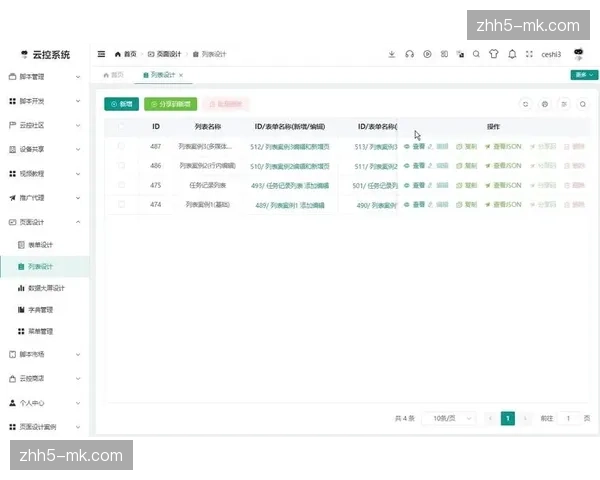
Task: Click link 512/ 列表案例3 in row 487
Action: pos(290,147)
